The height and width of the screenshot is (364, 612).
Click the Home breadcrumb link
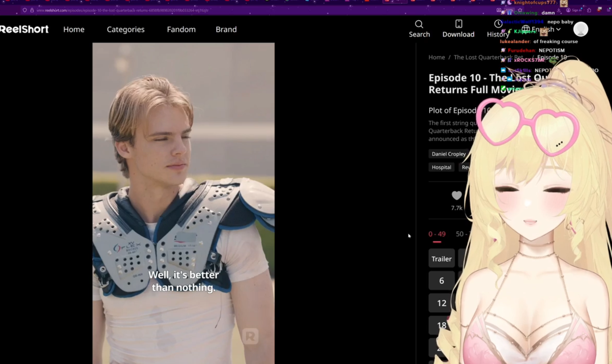click(x=437, y=57)
